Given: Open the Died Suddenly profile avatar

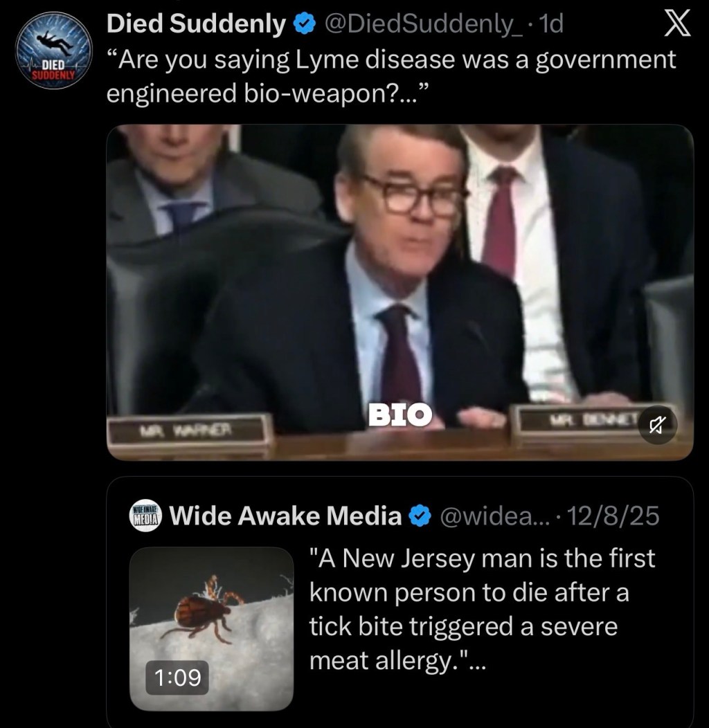Looking at the screenshot, I should [x=53, y=51].
